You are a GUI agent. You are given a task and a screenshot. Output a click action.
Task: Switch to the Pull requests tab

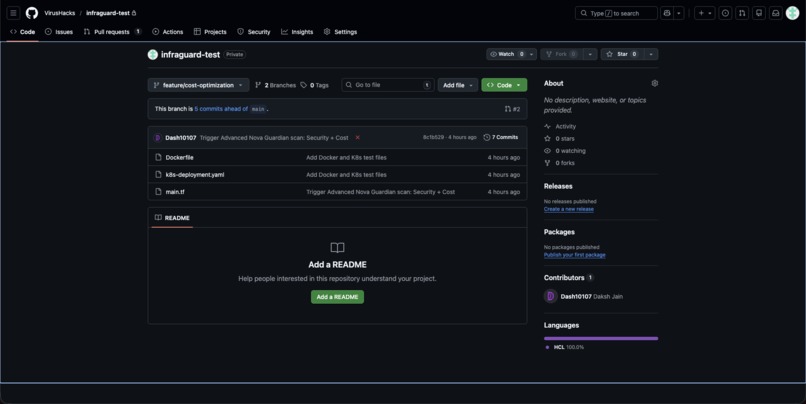[x=112, y=32]
